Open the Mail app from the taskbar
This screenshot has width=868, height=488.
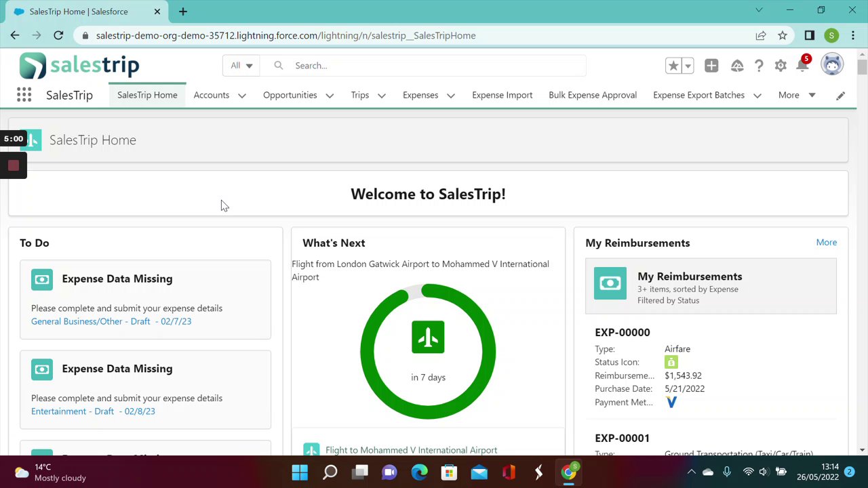tap(479, 472)
